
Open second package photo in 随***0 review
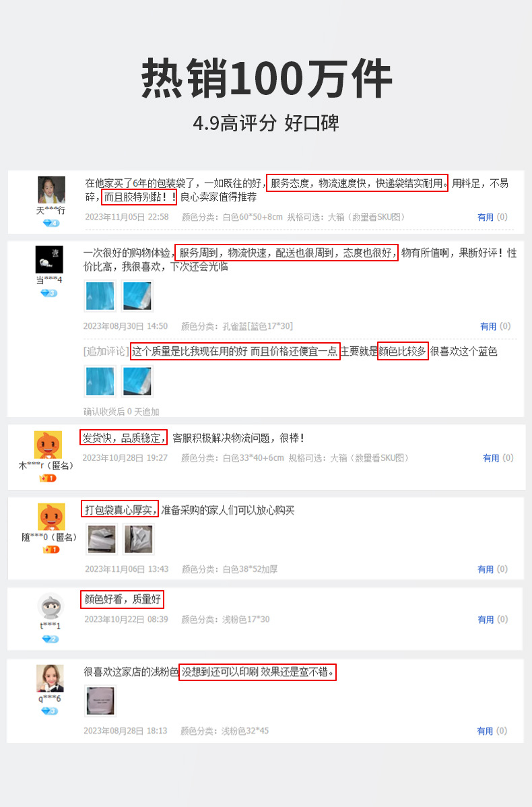[x=139, y=539]
